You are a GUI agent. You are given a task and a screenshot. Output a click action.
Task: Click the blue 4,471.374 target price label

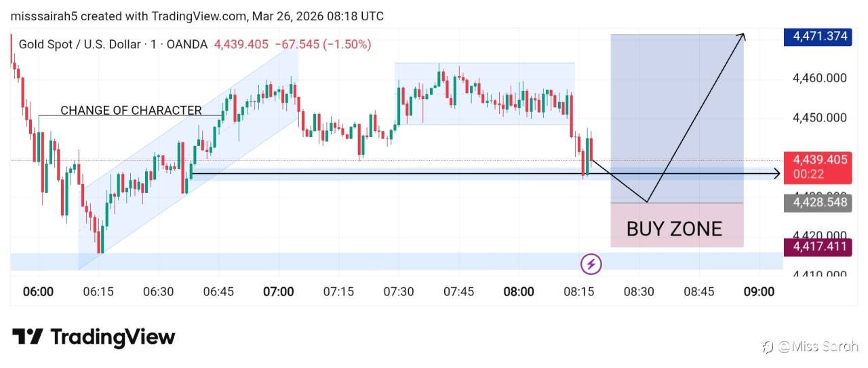tap(816, 37)
